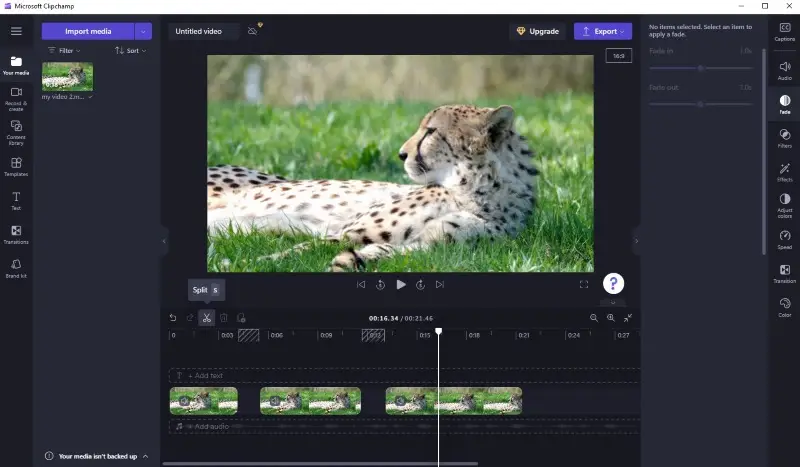The height and width of the screenshot is (467, 800).
Task: Open Color panel
Action: click(785, 308)
